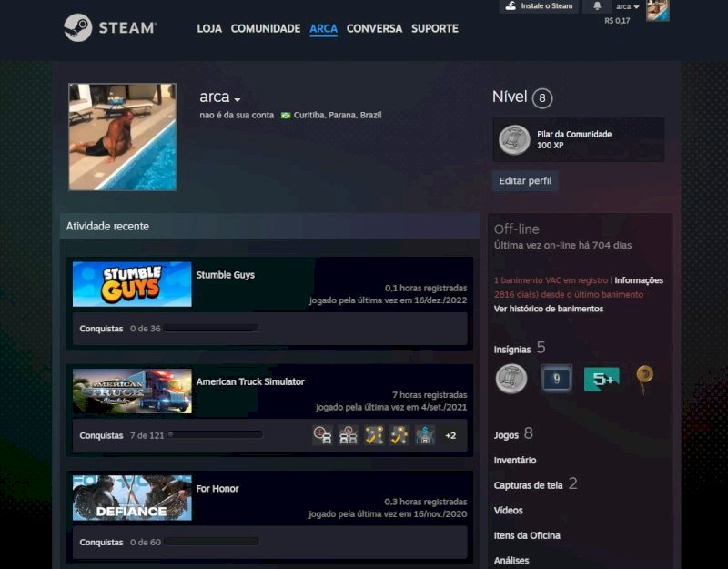Open the For Honor game banner
This screenshot has width=728, height=569.
[x=132, y=498]
